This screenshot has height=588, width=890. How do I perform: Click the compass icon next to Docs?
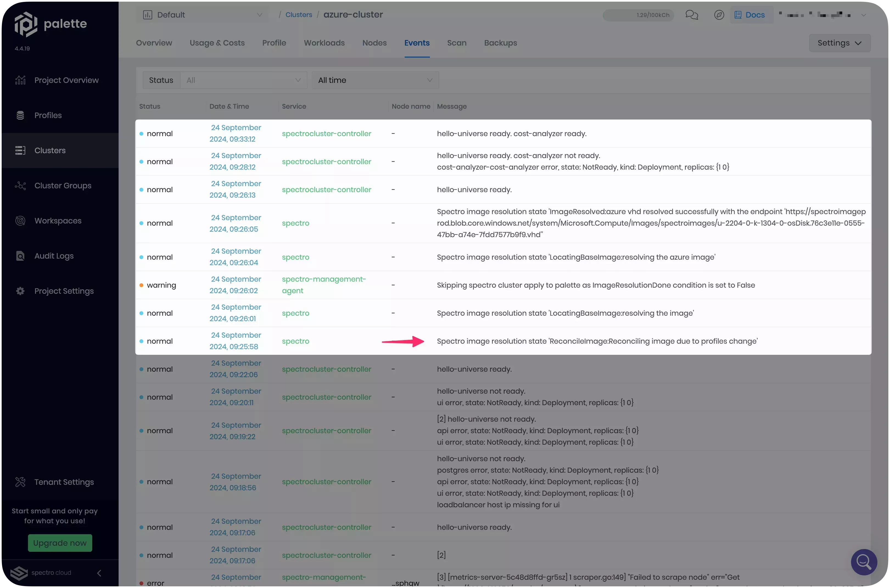[719, 15]
